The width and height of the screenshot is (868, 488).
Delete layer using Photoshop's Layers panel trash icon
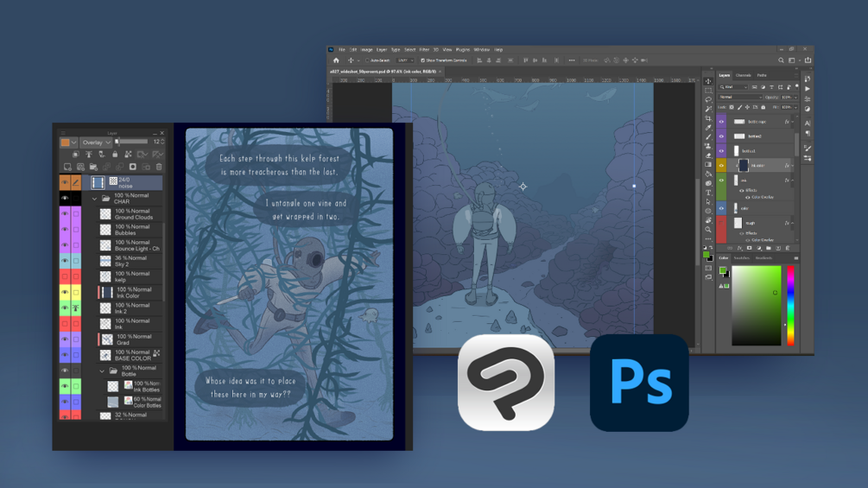pos(788,248)
